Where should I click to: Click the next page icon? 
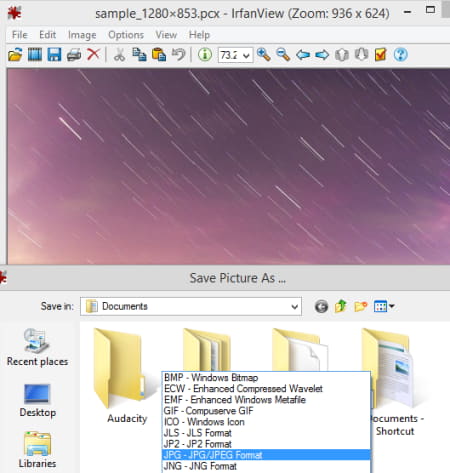(x=361, y=54)
